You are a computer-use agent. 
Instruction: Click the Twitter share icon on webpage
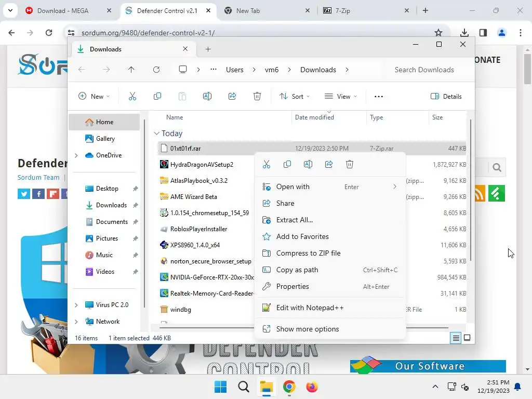coord(24,194)
